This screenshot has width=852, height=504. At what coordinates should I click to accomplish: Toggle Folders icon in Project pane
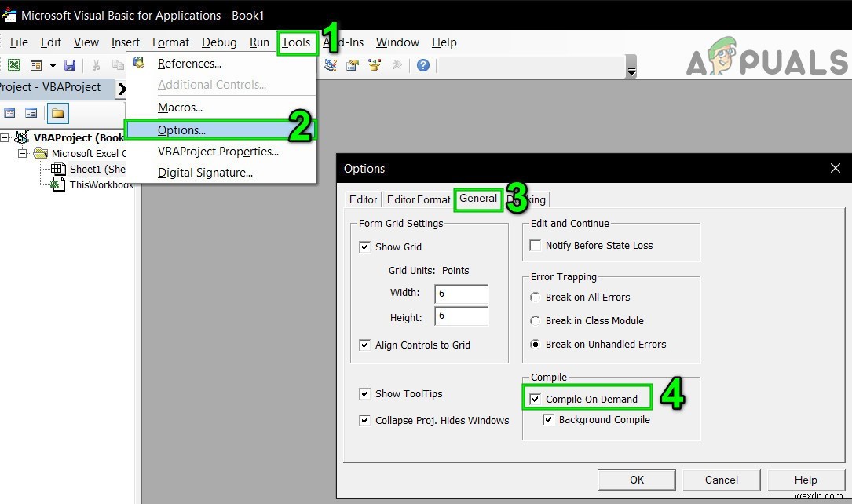57,114
